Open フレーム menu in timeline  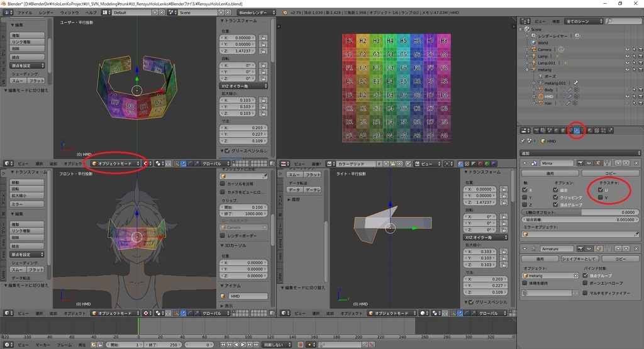[x=65, y=345]
